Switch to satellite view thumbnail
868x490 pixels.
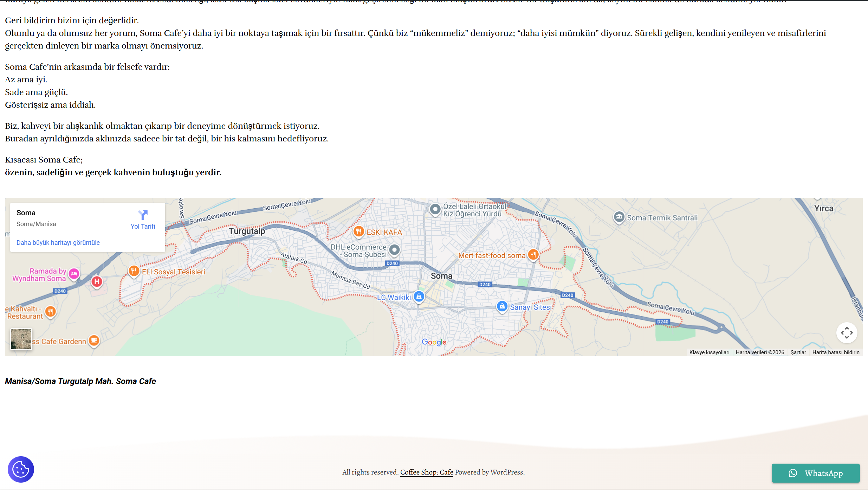click(x=21, y=339)
